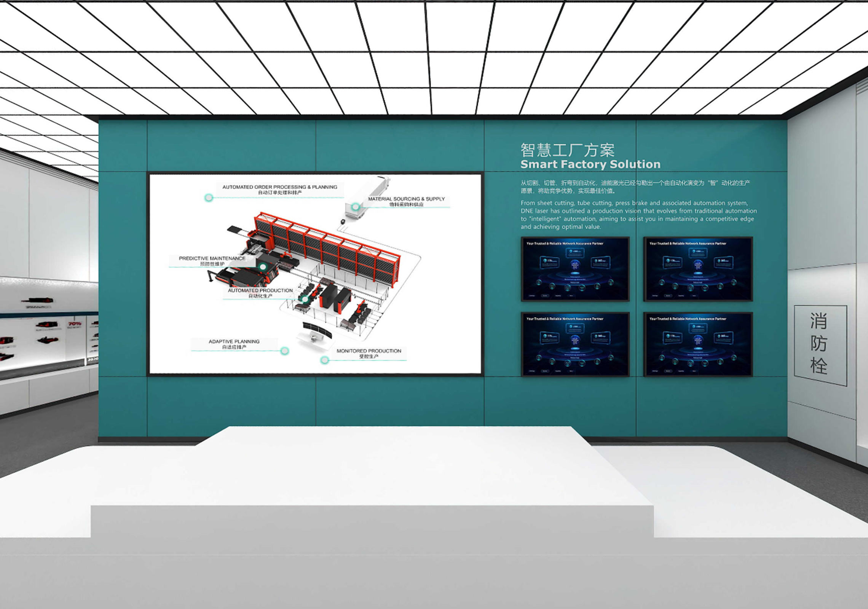Click the Monitored Production hotspot circle

pyautogui.click(x=324, y=360)
